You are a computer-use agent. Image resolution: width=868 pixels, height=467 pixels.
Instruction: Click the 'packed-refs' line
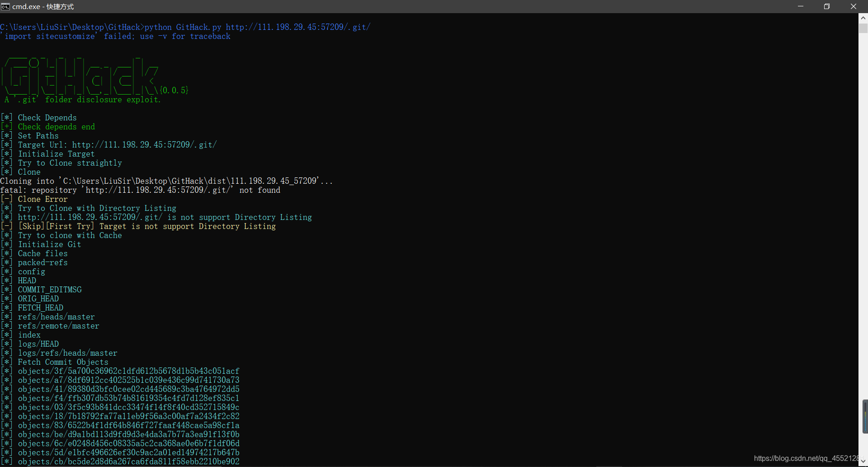pos(34,262)
